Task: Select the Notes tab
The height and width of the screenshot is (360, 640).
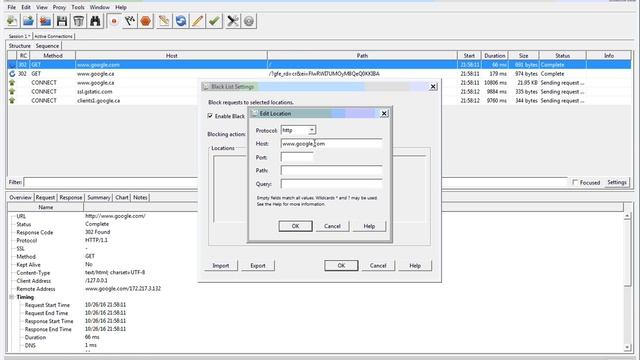Action: click(140, 198)
